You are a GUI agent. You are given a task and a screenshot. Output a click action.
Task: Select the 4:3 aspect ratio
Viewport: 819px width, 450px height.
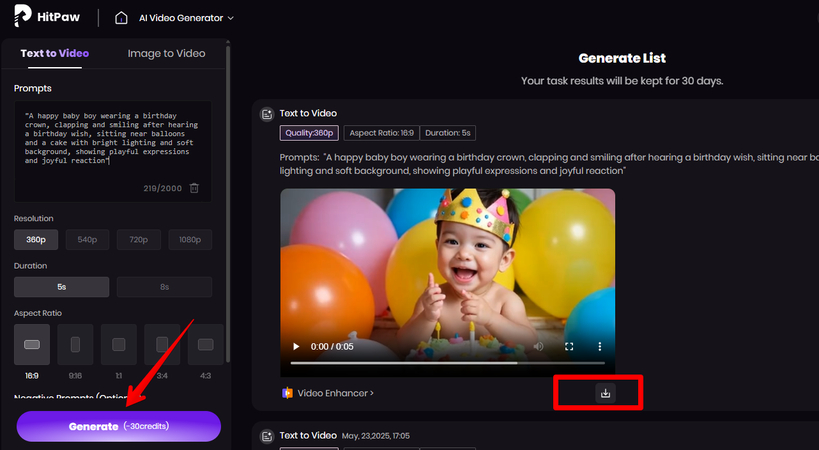206,345
